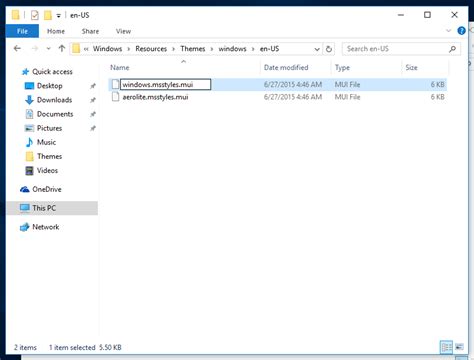Open Documents in the navigation pane
The height and width of the screenshot is (360, 474).
55,114
